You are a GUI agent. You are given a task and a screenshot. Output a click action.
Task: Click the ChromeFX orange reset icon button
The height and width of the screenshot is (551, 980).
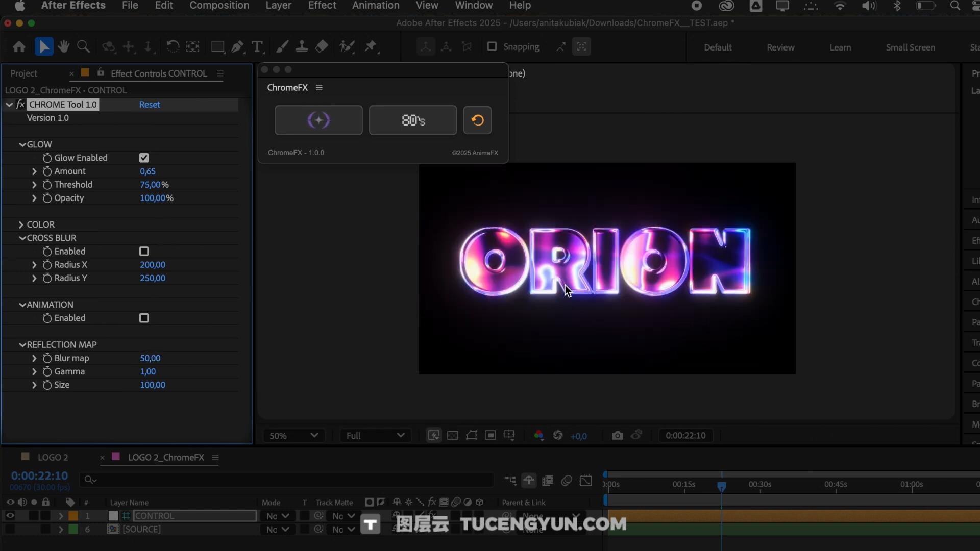[477, 120]
